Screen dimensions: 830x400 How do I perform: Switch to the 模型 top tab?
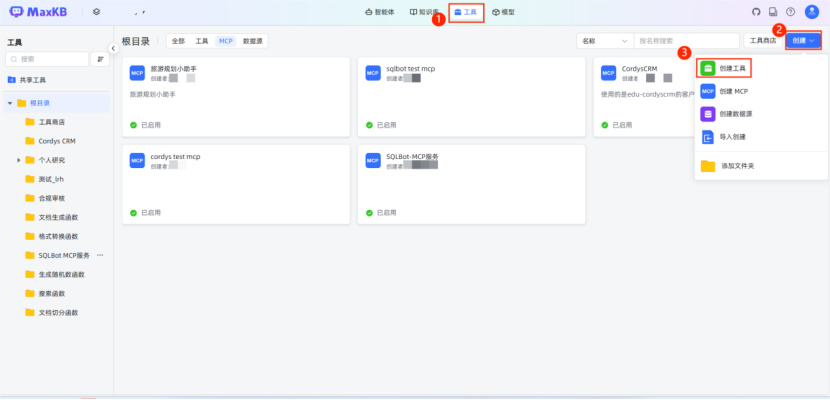pyautogui.click(x=503, y=12)
